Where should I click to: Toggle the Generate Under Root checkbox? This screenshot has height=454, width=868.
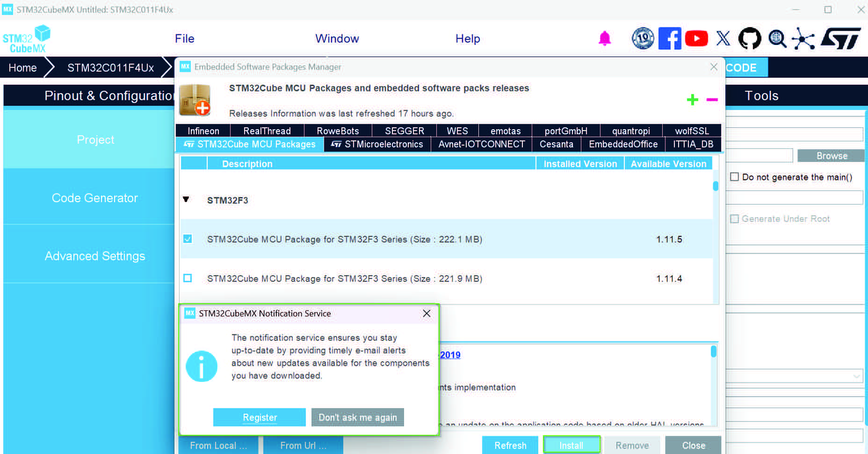tap(735, 219)
